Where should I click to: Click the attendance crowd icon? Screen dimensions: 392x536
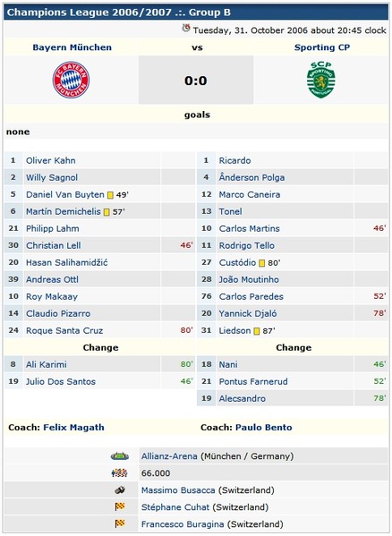[x=120, y=473]
